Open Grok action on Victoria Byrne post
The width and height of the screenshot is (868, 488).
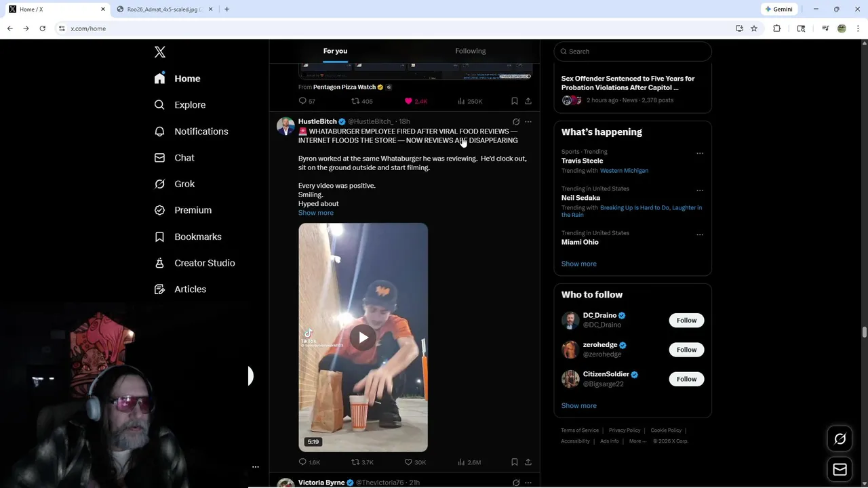tap(516, 483)
